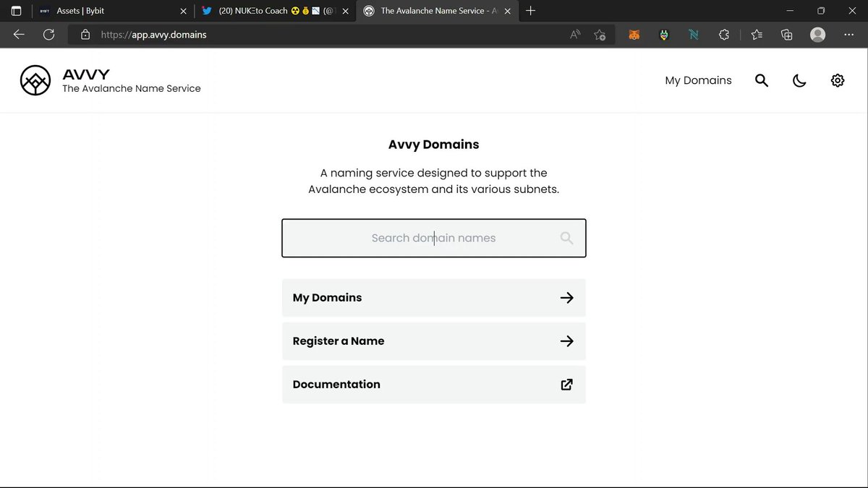Click the magnifier icon inside search box
The height and width of the screenshot is (488, 868).
[566, 238]
